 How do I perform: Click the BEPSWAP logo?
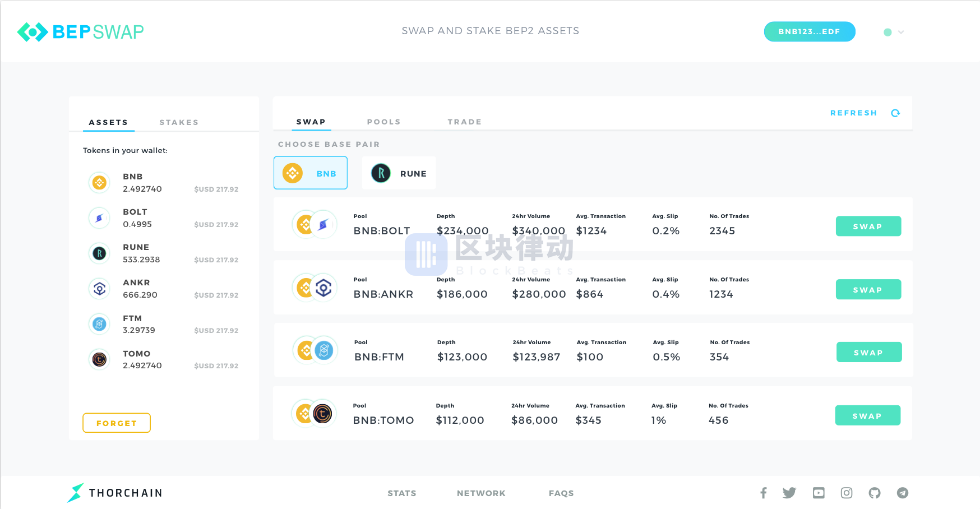click(x=81, y=32)
